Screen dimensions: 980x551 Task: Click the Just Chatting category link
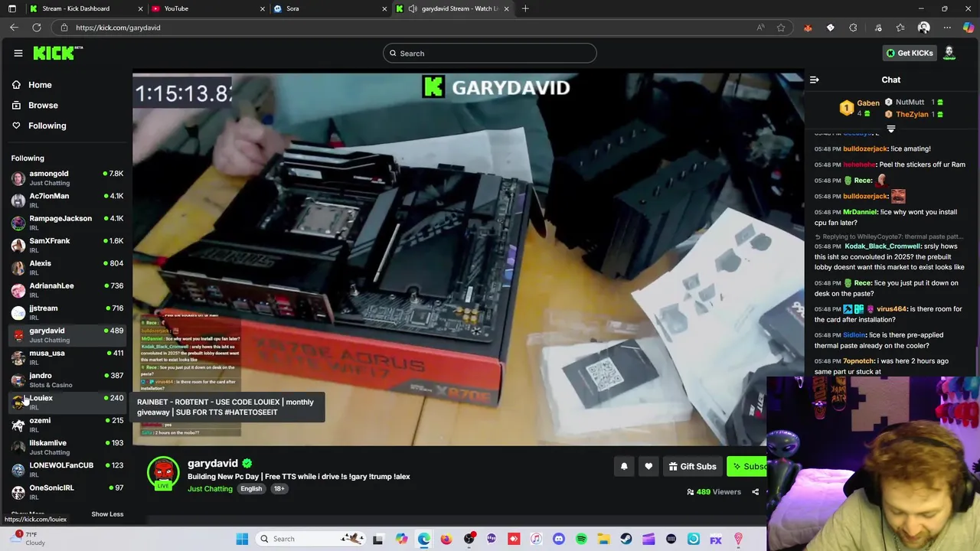point(210,489)
